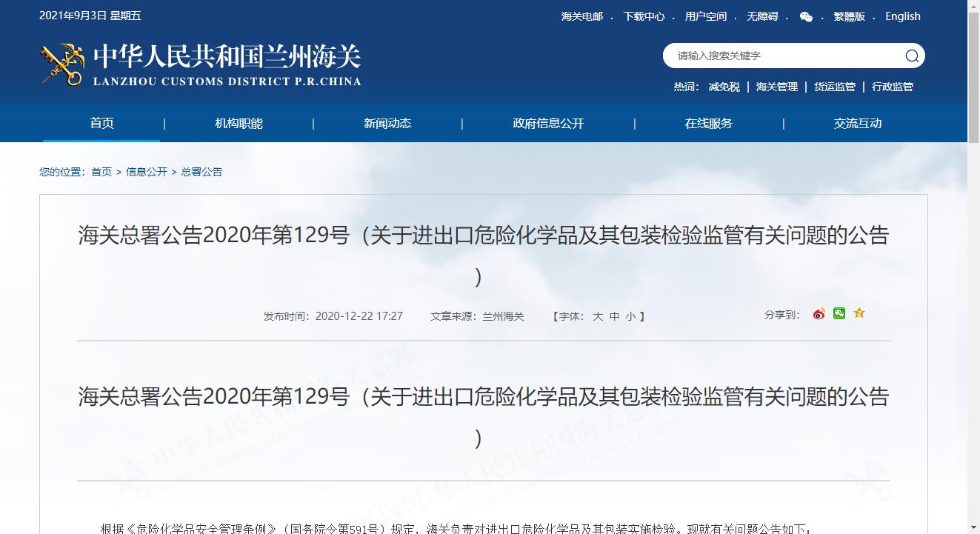Click the golden key customs logo
980x534 pixels.
(x=61, y=64)
